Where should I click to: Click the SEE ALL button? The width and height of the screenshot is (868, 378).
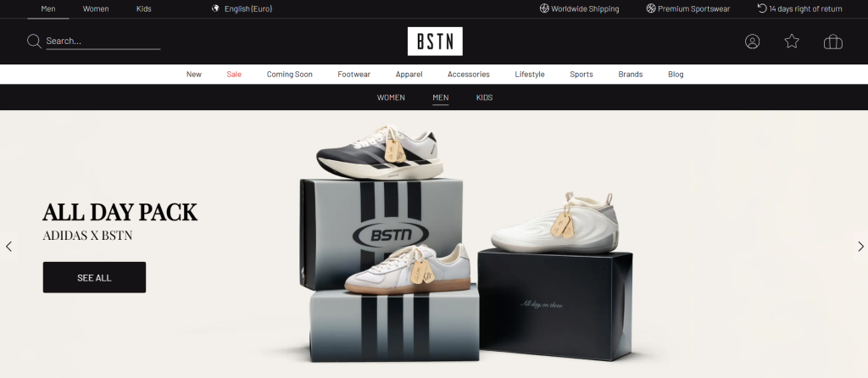[95, 277]
